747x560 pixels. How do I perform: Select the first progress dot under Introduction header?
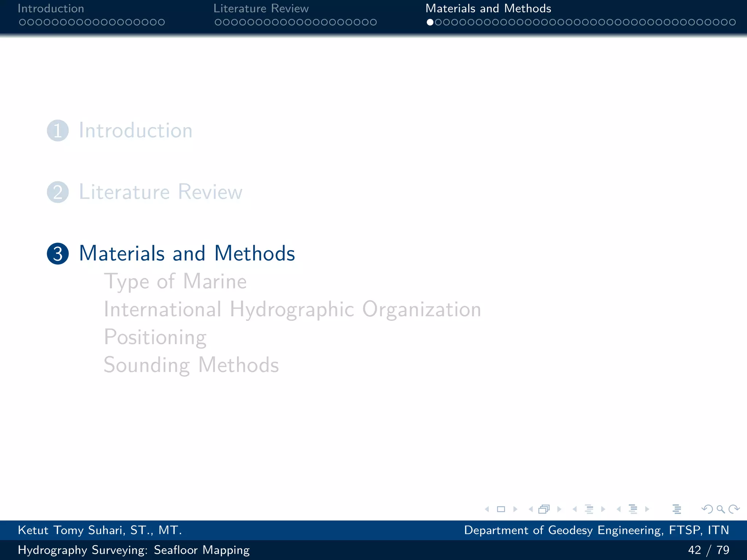22,22
